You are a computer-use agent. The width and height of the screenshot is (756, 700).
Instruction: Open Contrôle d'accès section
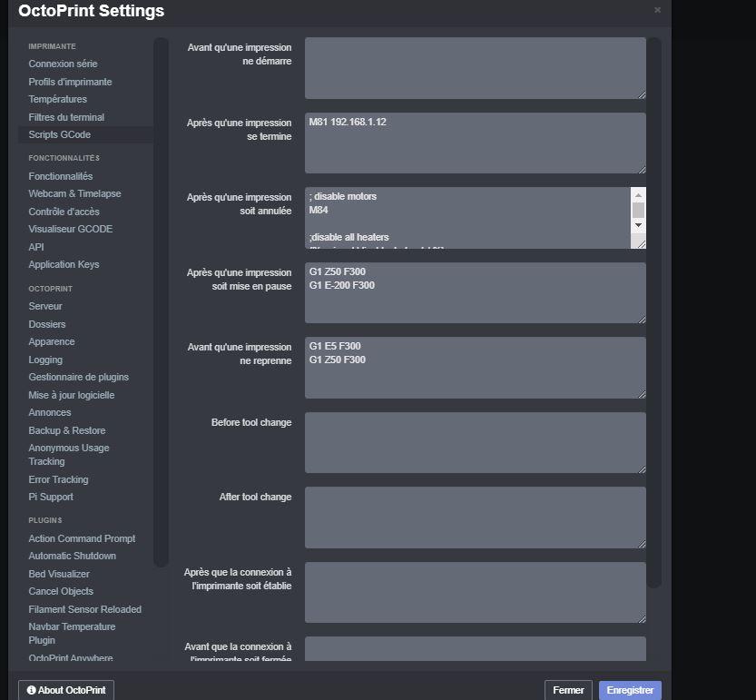tap(64, 212)
